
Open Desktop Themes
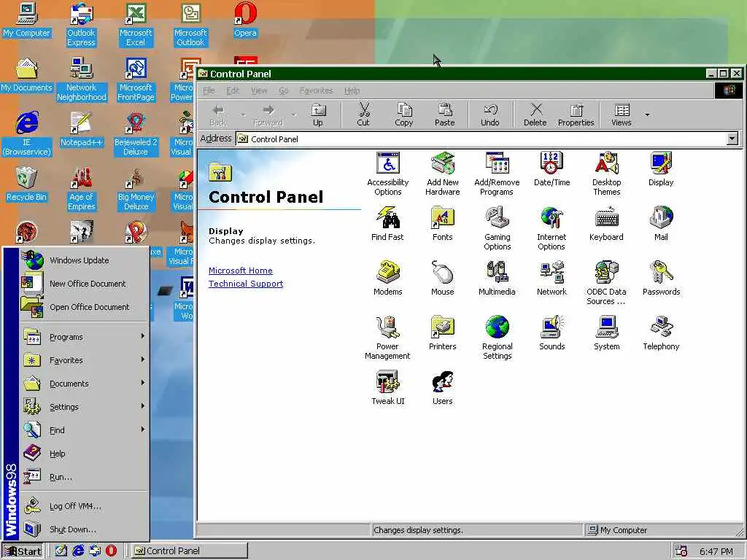[606, 174]
